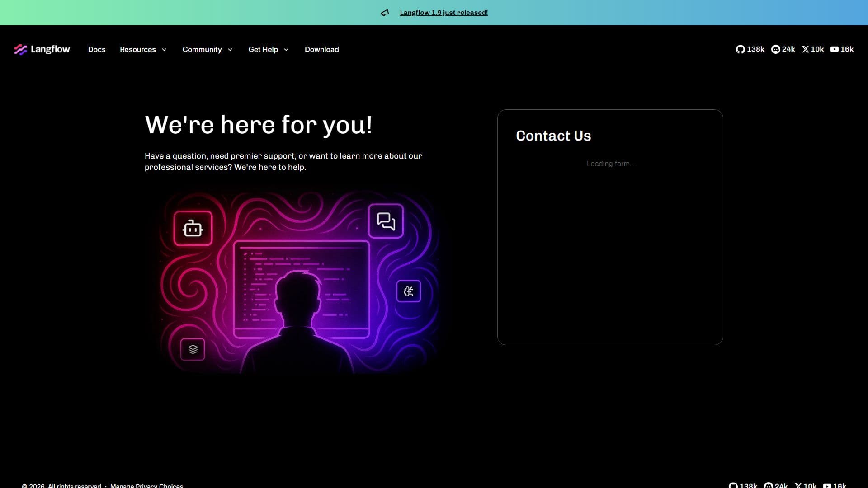The image size is (868, 488).
Task: Click the 'Loading form…' placeholder text
Action: [x=610, y=164]
